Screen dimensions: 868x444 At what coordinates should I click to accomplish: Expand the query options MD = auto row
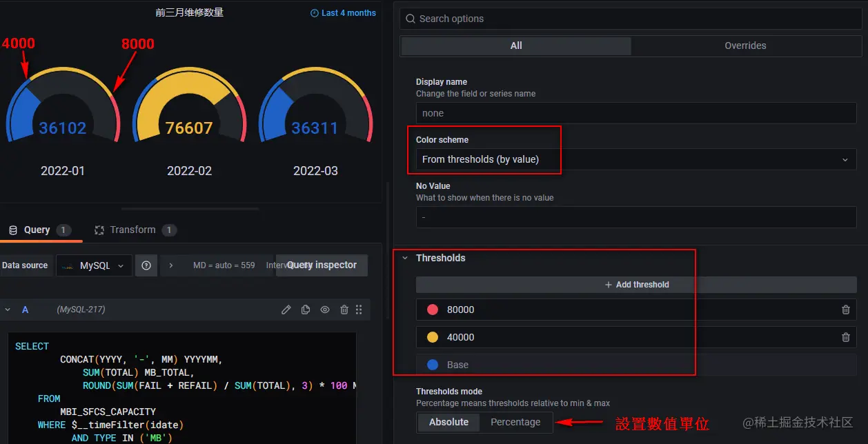171,265
